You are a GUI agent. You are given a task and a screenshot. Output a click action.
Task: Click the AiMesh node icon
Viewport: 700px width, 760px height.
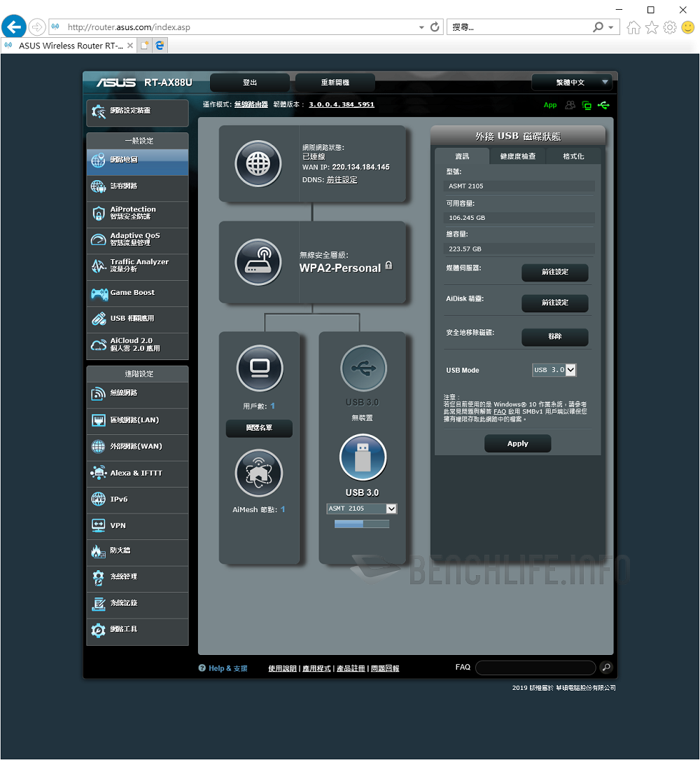coord(259,473)
